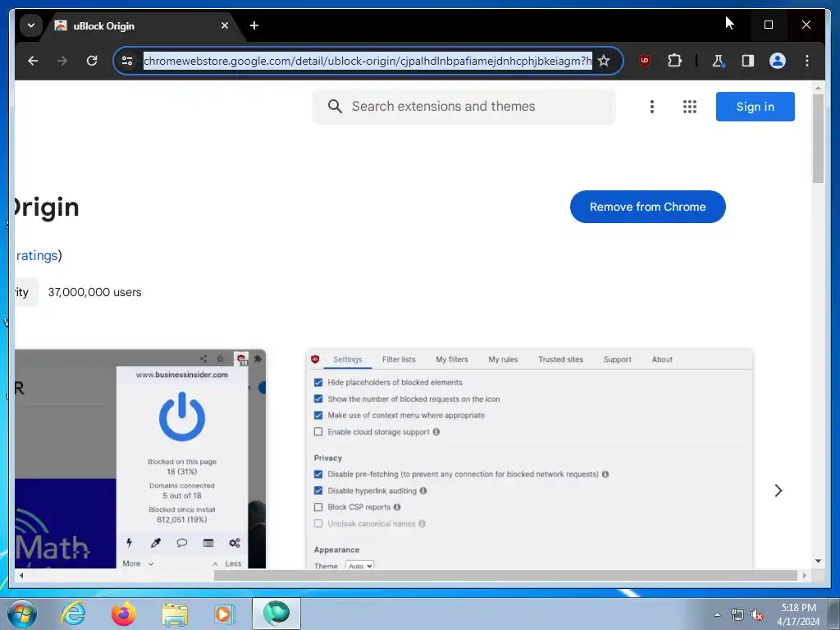Click the vertical scrollbar thumb

pos(818,139)
